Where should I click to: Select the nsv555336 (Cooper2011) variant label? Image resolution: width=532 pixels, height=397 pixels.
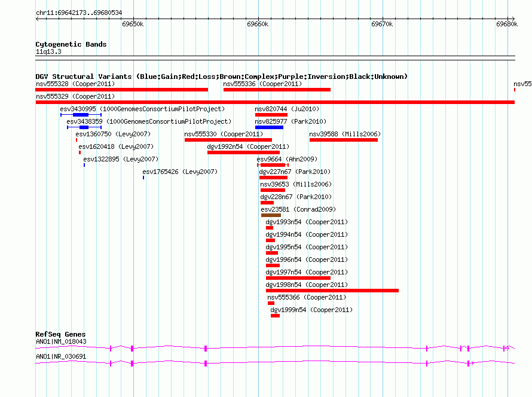pyautogui.click(x=262, y=84)
